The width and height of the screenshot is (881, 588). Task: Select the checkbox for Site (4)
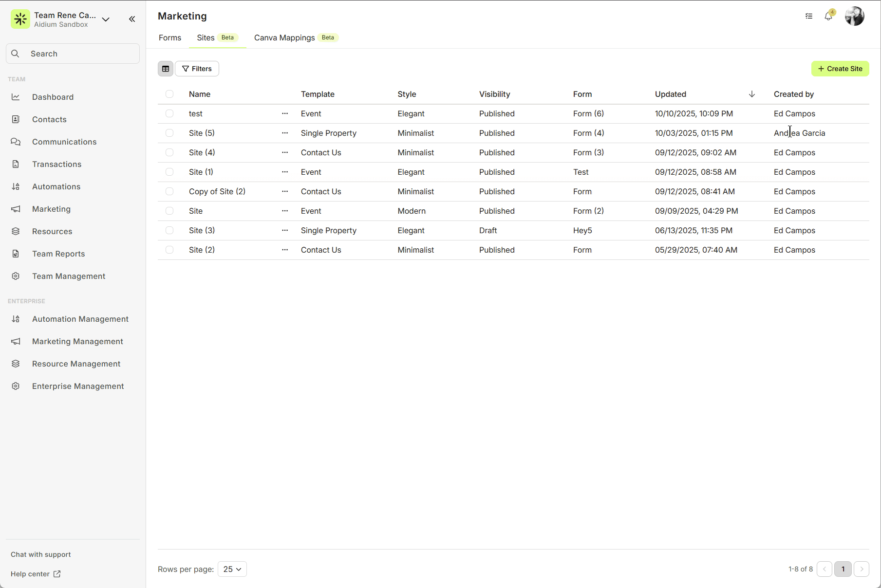[x=169, y=152]
